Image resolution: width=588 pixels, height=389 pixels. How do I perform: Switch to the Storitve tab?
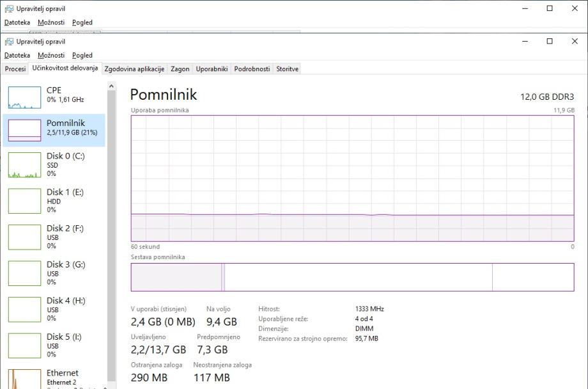(x=287, y=69)
